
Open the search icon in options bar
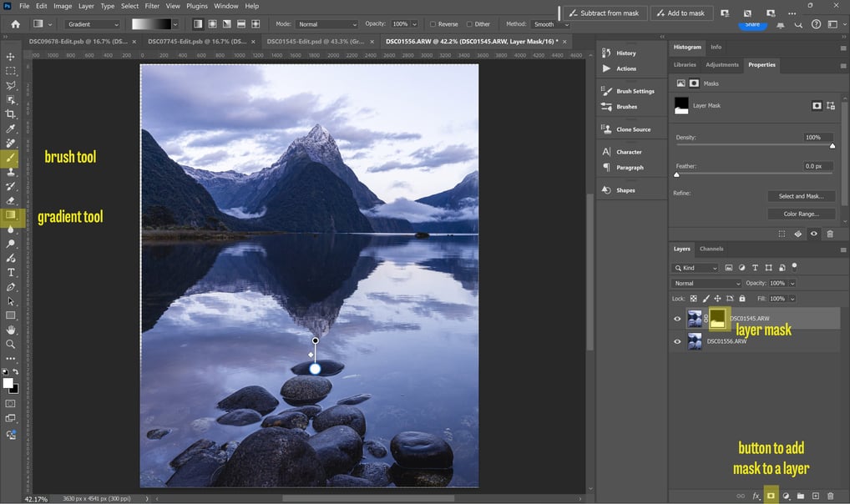[798, 24]
